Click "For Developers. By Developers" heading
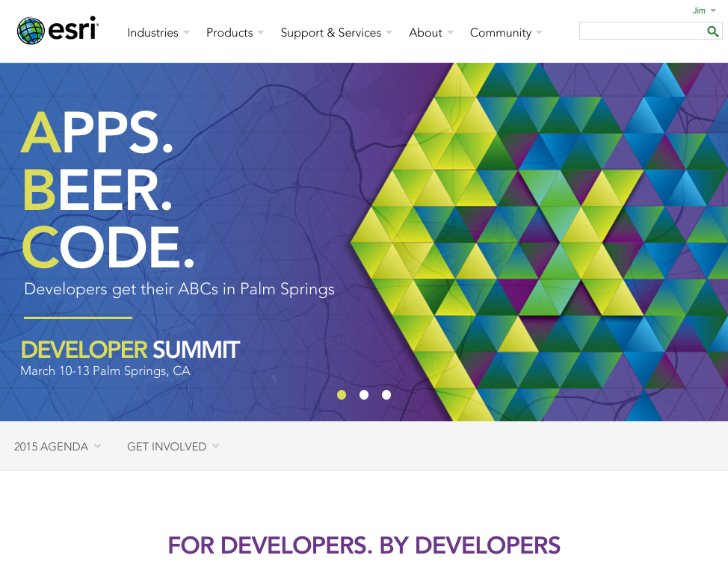 (x=364, y=545)
